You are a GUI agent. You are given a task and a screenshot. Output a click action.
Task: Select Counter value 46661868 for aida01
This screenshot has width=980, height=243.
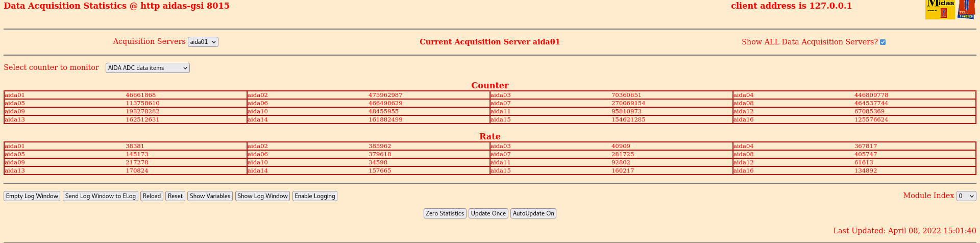point(141,95)
